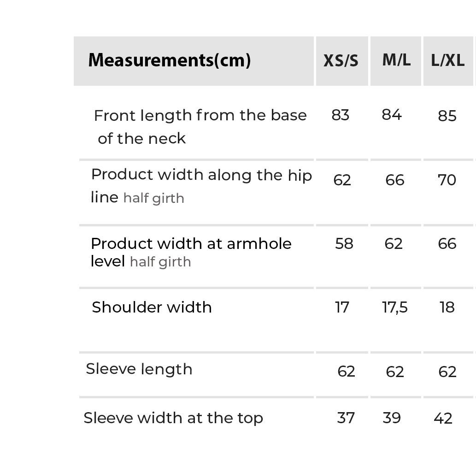Click the 'Front length from the base' row label
This screenshot has height=449, width=476.
(200, 115)
